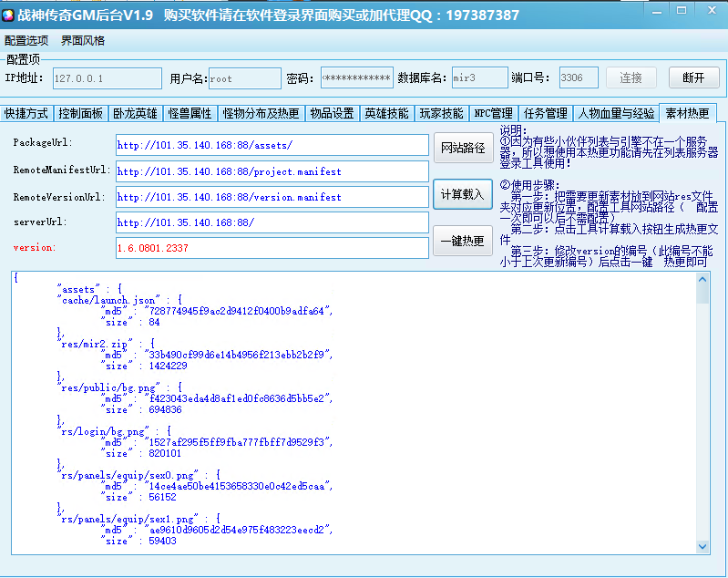The image size is (728, 578).
Task: Click the scrollbar up arrow in JSON pane
Action: tap(702, 280)
